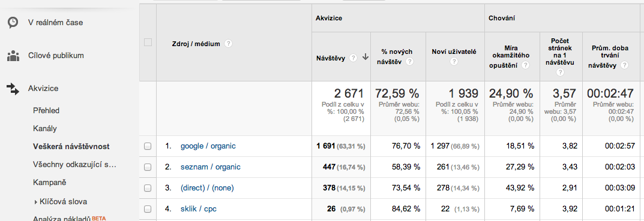Open help icon for Prům. doba trvání návštěvy
The image size is (644, 221).
click(624, 65)
